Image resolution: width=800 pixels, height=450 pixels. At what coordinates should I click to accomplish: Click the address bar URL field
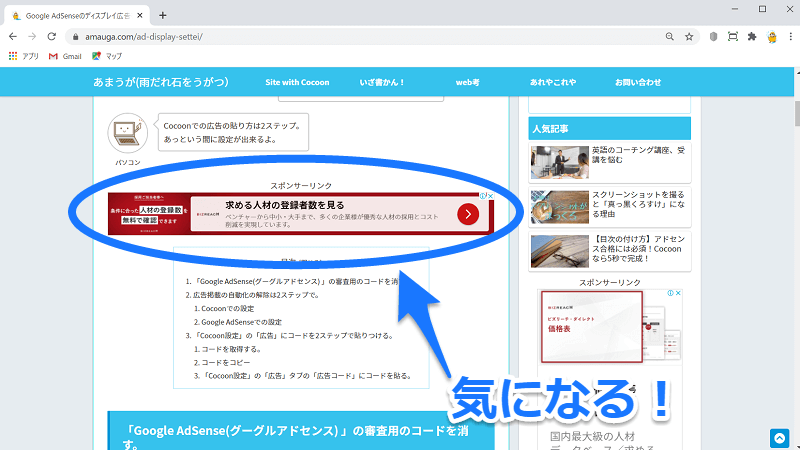tap(350, 36)
